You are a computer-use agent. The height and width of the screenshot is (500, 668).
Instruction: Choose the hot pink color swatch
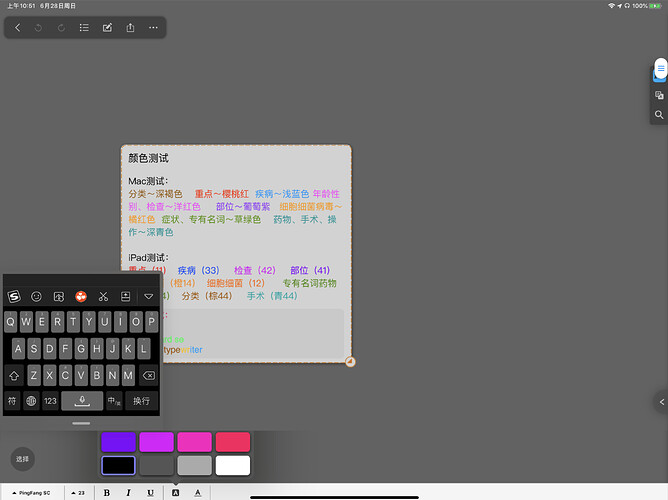tap(195, 442)
